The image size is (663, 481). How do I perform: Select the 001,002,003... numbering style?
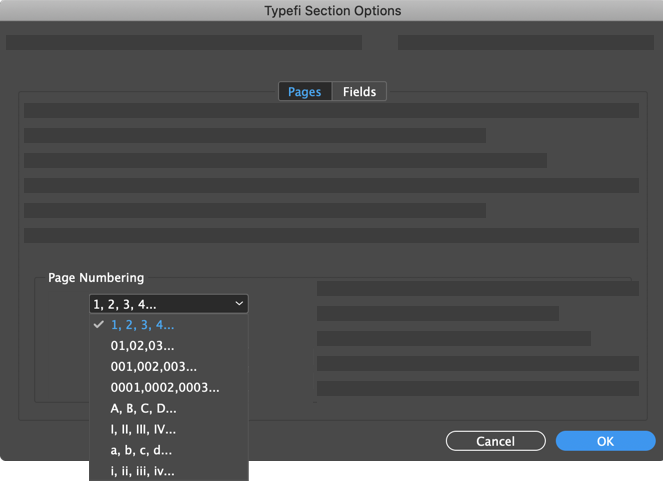coord(169,366)
